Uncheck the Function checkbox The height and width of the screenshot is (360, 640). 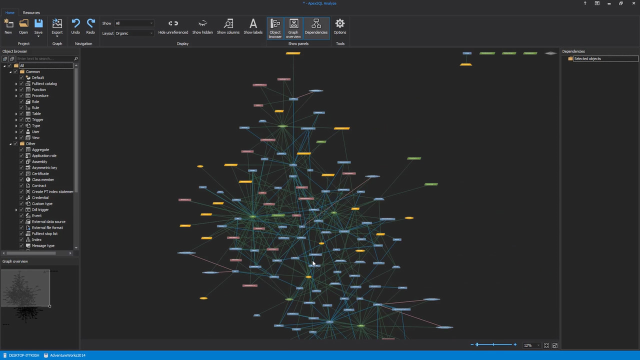[22, 89]
